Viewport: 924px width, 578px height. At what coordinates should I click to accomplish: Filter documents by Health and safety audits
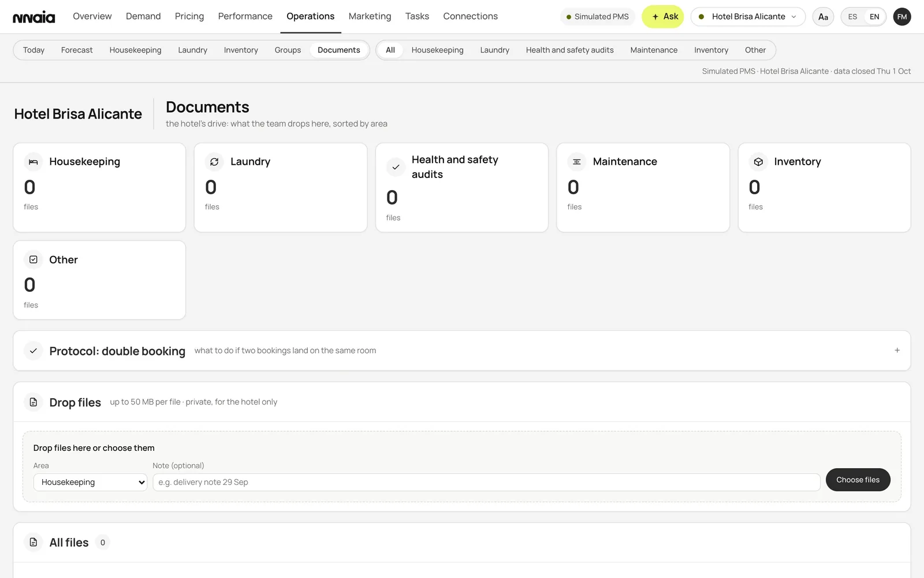click(x=569, y=50)
